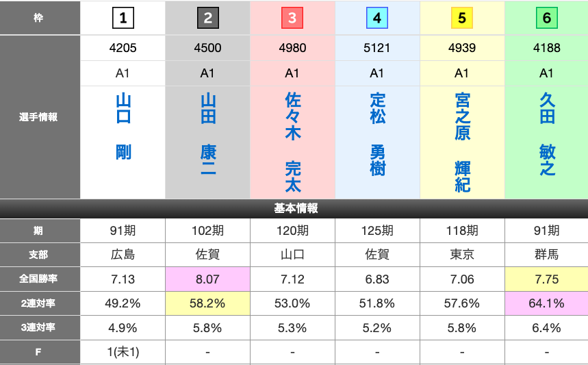Open racer 宮之原 輝紀 profile link
This screenshot has height=365, width=588.
coord(462,142)
